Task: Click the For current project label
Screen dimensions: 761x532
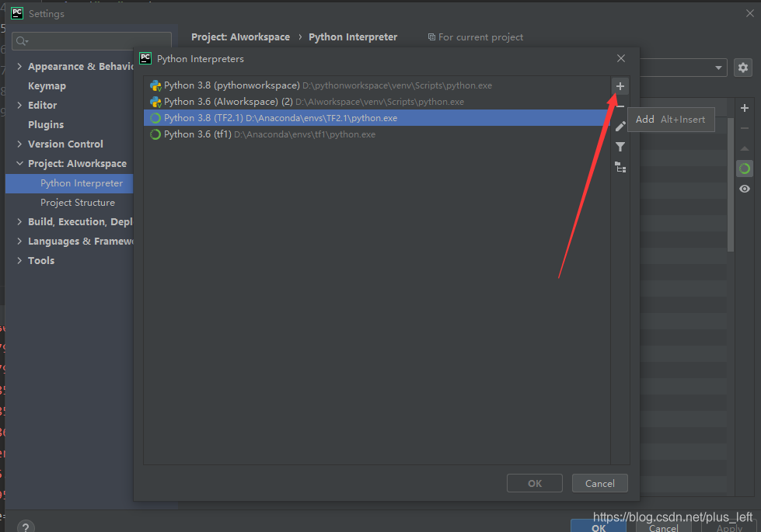Action: pos(480,37)
